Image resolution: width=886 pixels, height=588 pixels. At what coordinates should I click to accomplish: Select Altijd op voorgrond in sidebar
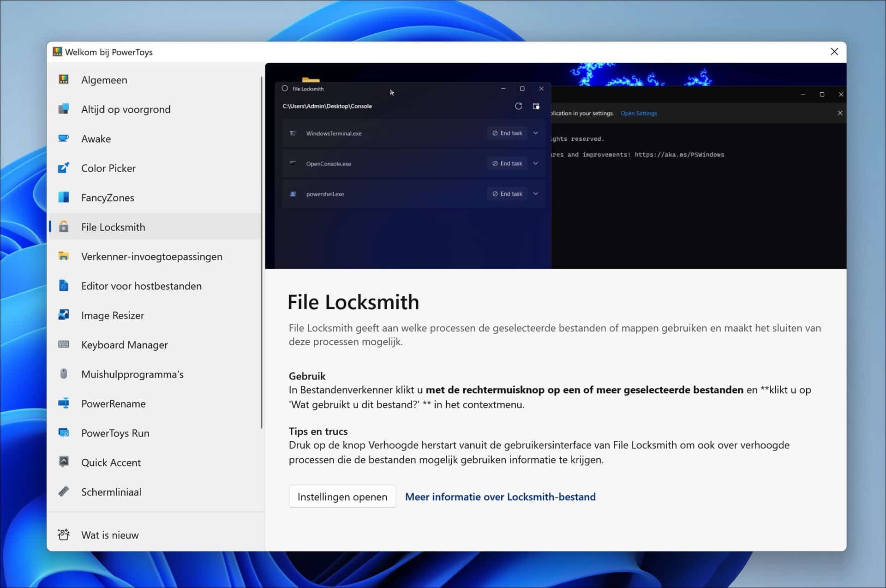tap(155, 109)
